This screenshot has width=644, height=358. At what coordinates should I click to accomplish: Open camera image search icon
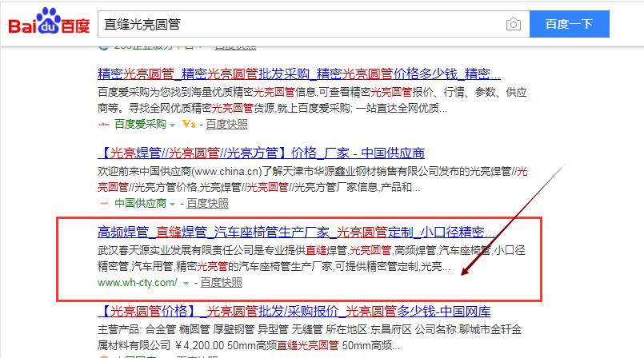[513, 24]
